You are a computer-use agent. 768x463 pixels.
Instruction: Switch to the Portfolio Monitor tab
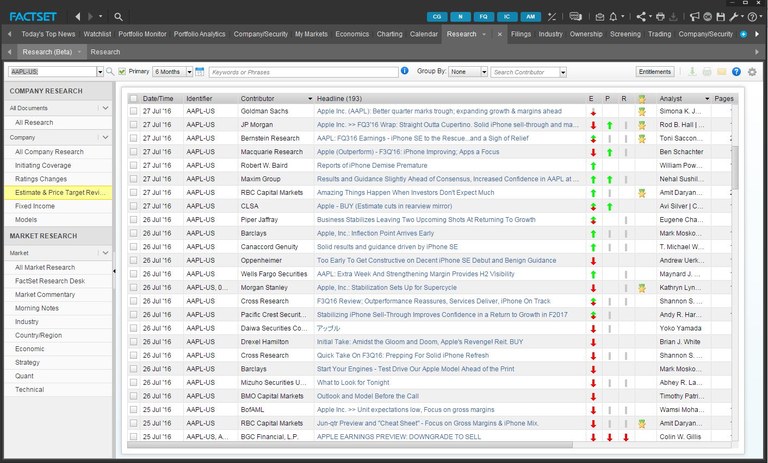tap(142, 34)
